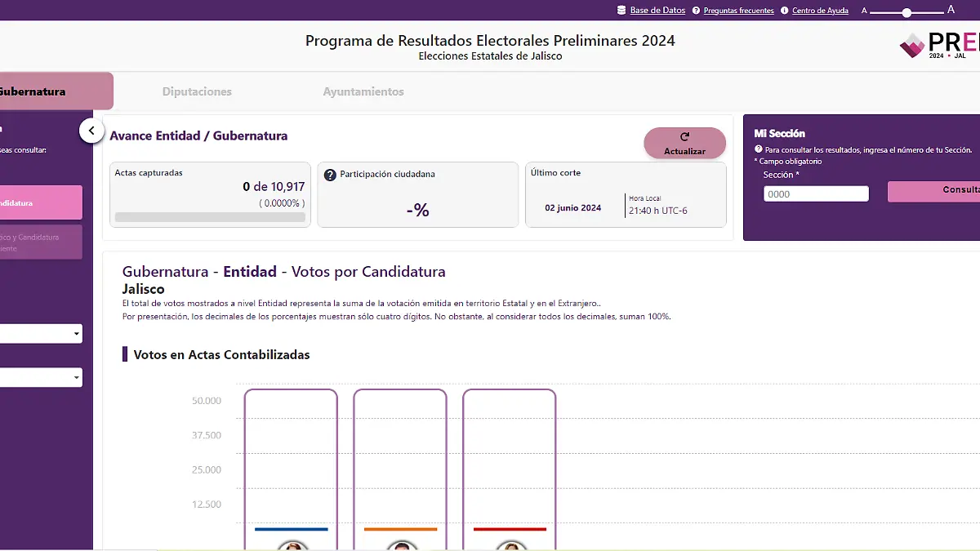Open the Base de Datos link
Screen dimensions: 980x551
(x=657, y=11)
